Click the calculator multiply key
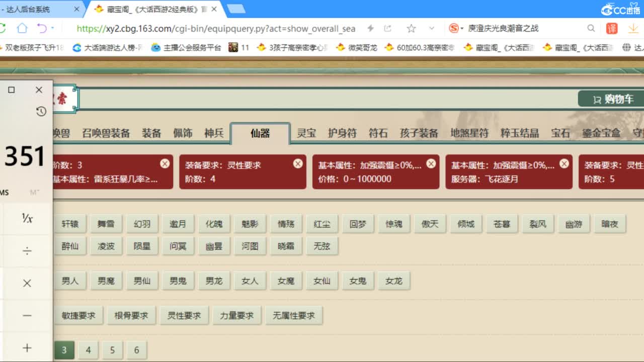The height and width of the screenshot is (362, 644). coord(27,283)
